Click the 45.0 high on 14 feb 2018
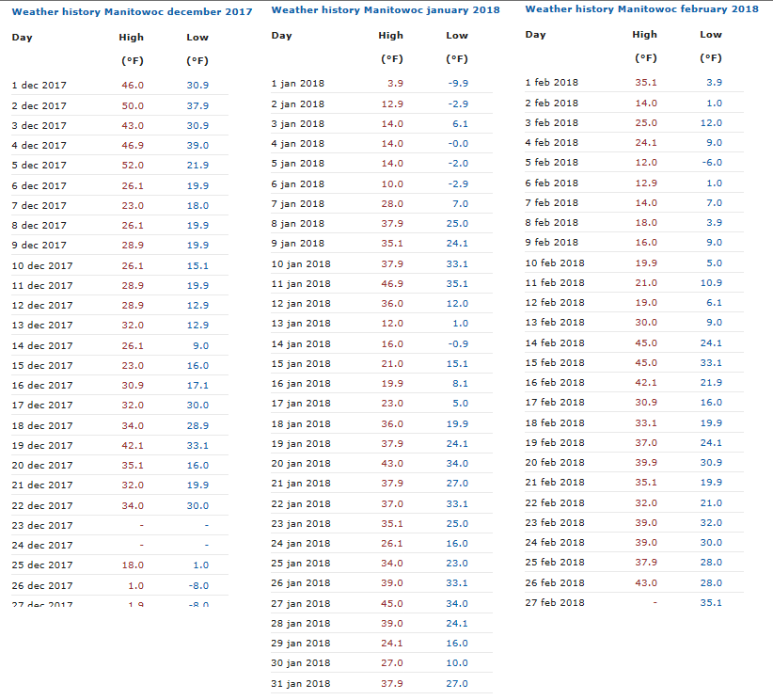 (646, 342)
